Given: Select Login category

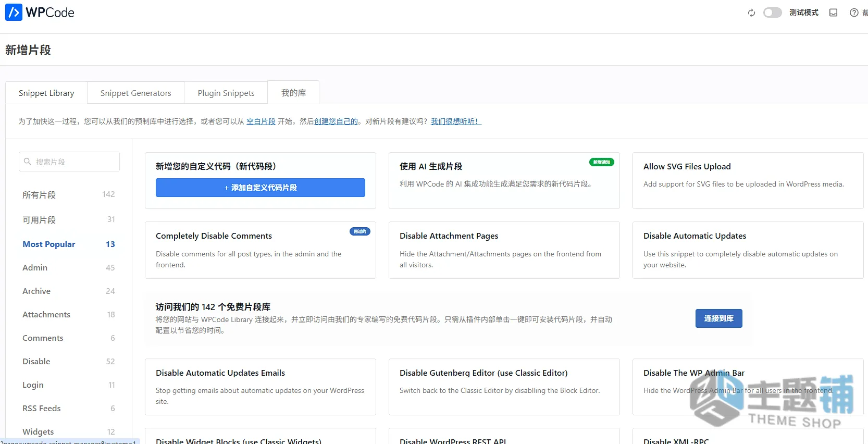Looking at the screenshot, I should (69, 385).
